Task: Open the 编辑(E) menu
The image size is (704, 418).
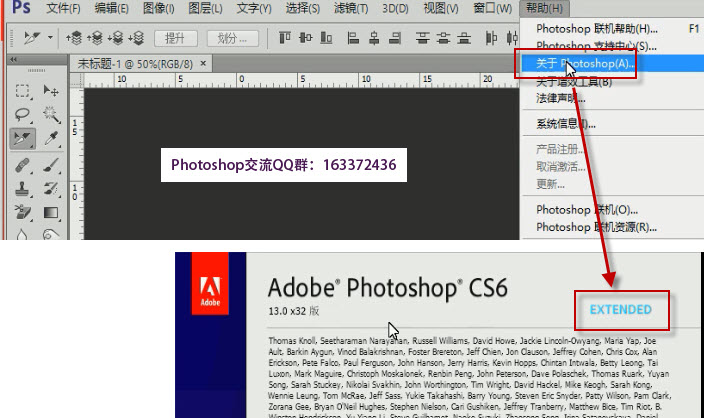Action: (111, 8)
